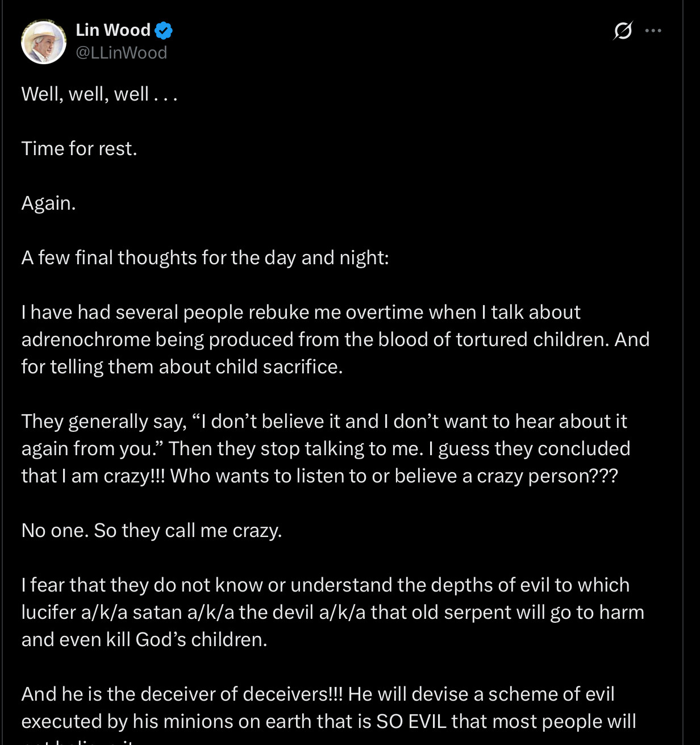Click "deceiver of deceivers!!!" text
The height and width of the screenshot is (745, 700).
pos(241,694)
